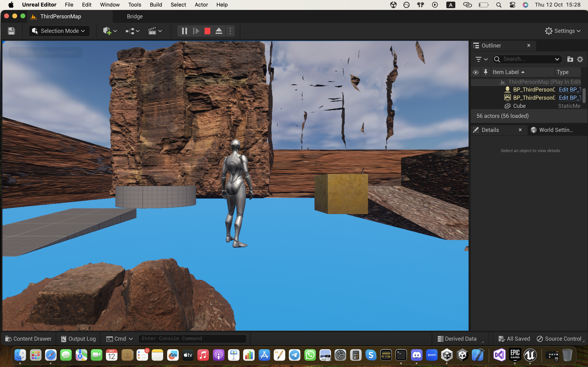Open the Content Drawer
This screenshot has height=367, width=588.
(x=28, y=339)
